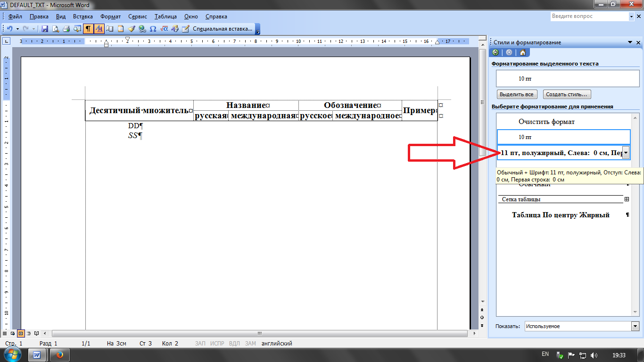The image size is (644, 362).
Task: Click the Save floppy disk icon
Action: tap(45, 29)
